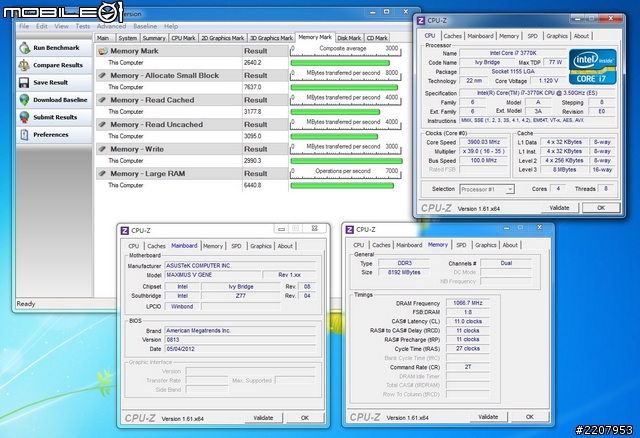This screenshot has height=438, width=640.
Task: Select SPD tab in CPU-Z CPU window
Action: (532, 36)
